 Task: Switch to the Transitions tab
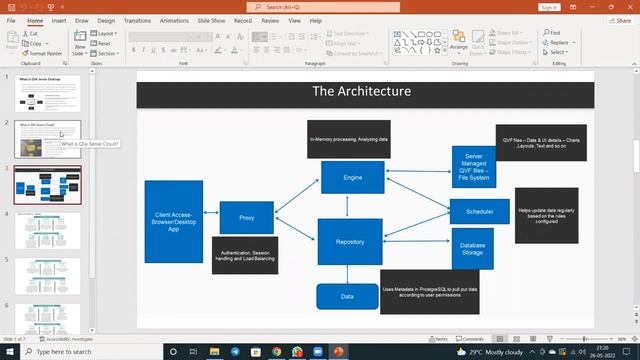(x=137, y=20)
